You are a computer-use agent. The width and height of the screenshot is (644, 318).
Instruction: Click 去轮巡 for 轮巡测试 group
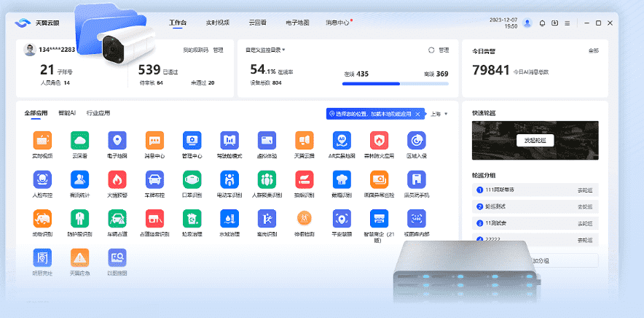tap(585, 206)
